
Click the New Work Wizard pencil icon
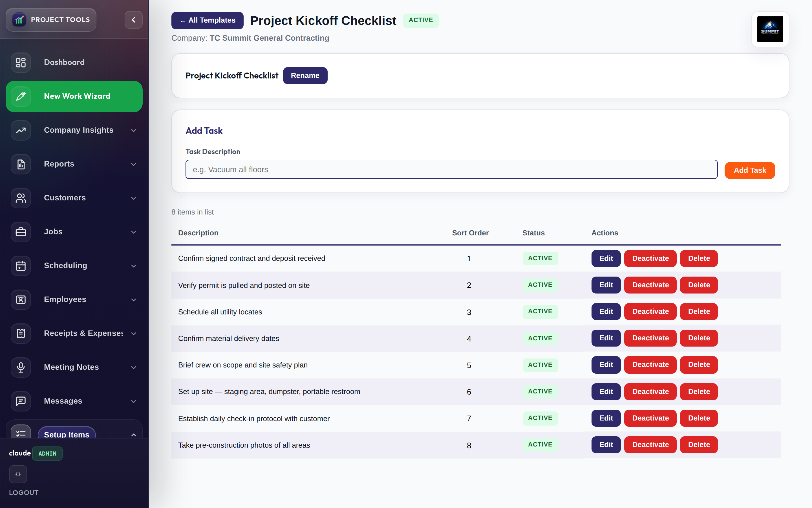[x=21, y=97]
